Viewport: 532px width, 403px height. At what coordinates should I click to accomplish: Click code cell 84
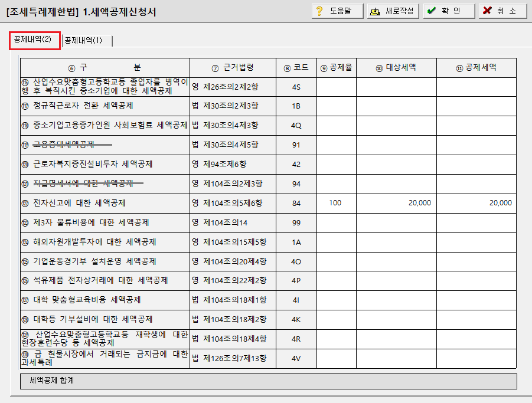(296, 204)
